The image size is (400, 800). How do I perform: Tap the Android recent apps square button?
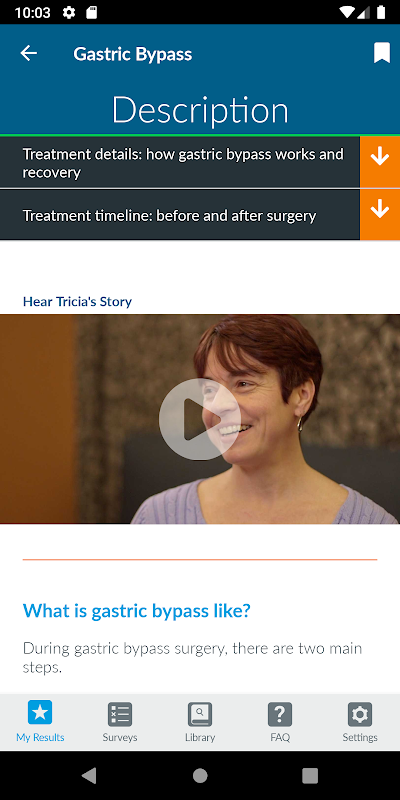310,776
